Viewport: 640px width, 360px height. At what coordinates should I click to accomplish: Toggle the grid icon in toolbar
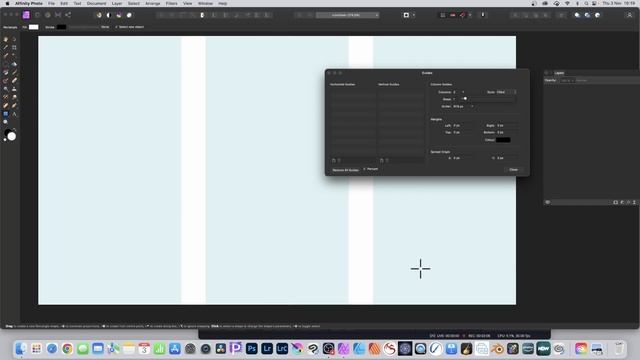(x=442, y=15)
